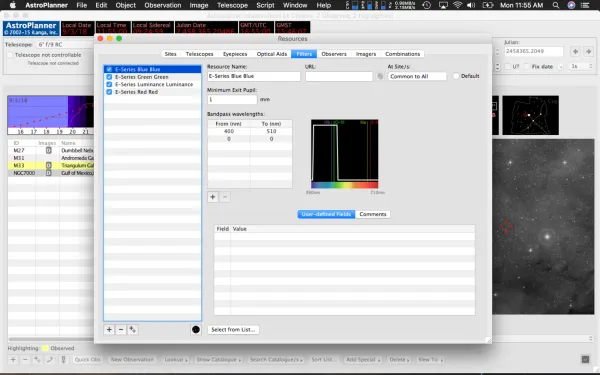Duplicate object in main window bottom toolbar
The height and width of the screenshot is (375, 600).
(37, 360)
